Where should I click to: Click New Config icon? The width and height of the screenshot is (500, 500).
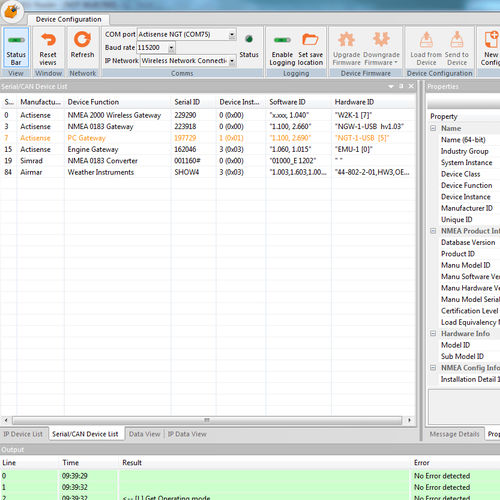click(x=491, y=39)
